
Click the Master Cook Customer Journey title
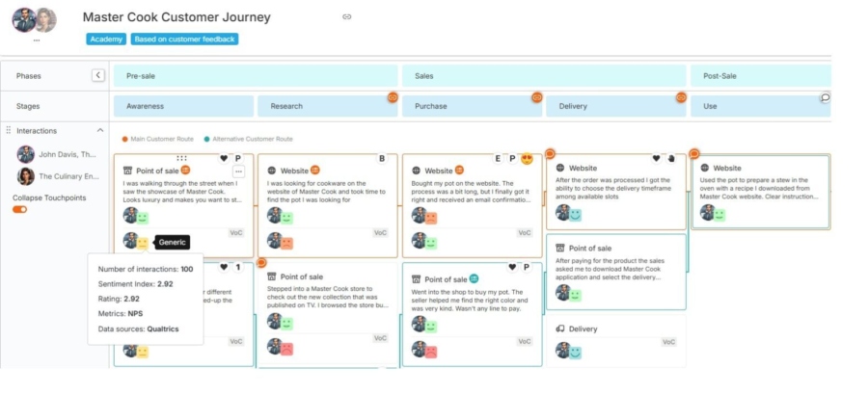coord(176,17)
